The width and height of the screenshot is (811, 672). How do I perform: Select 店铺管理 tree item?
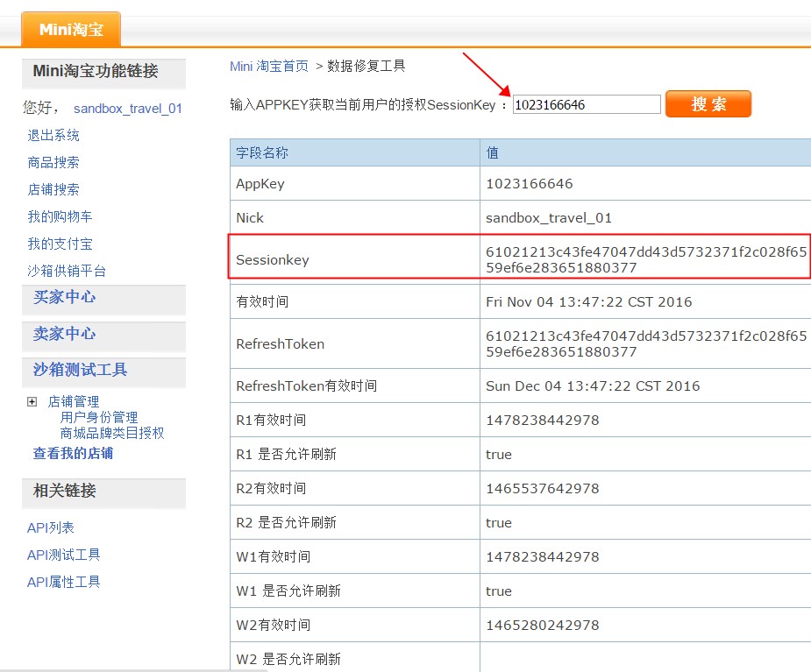pos(74,401)
